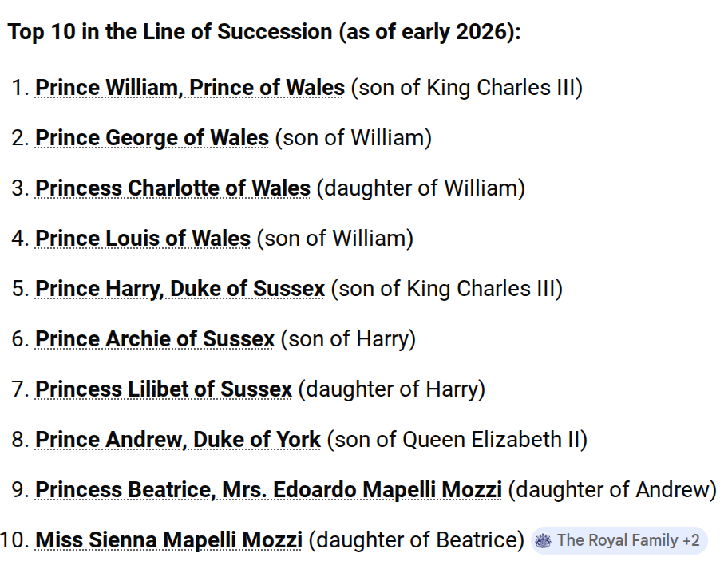
Task: Click the "(daughter of William)" text
Action: pyautogui.click(x=421, y=188)
